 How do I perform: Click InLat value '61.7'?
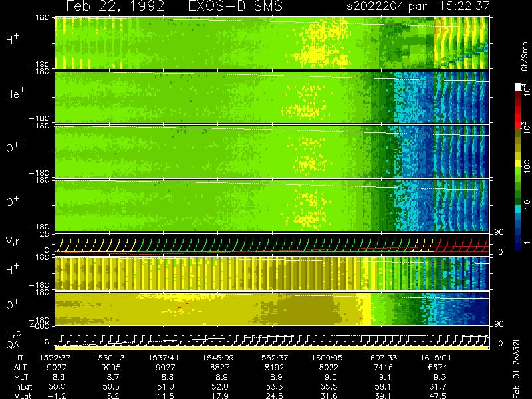point(438,386)
